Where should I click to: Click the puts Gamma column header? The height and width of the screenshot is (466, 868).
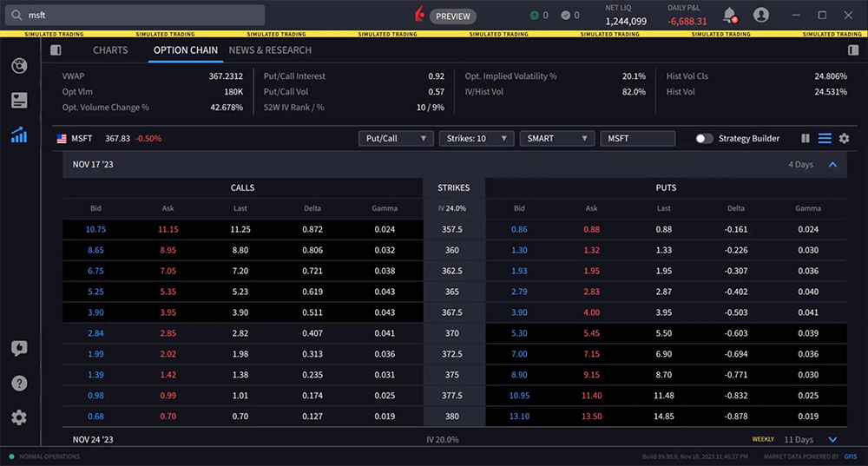coord(807,208)
